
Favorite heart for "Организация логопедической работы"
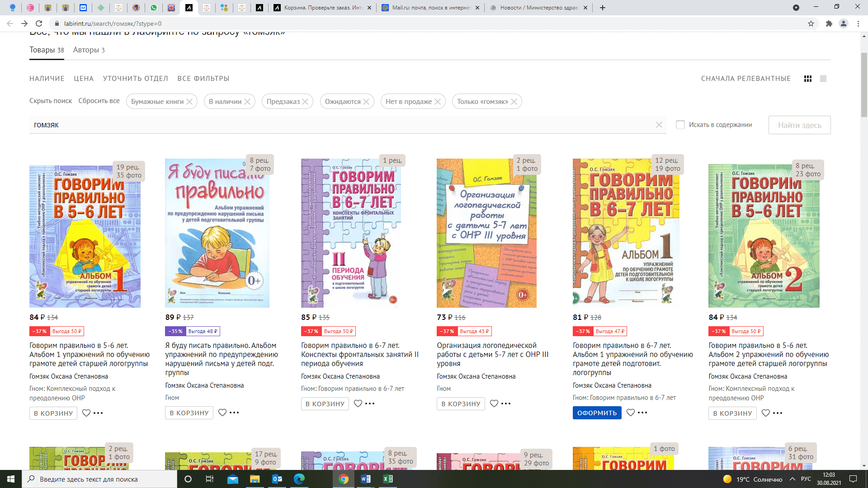494,404
